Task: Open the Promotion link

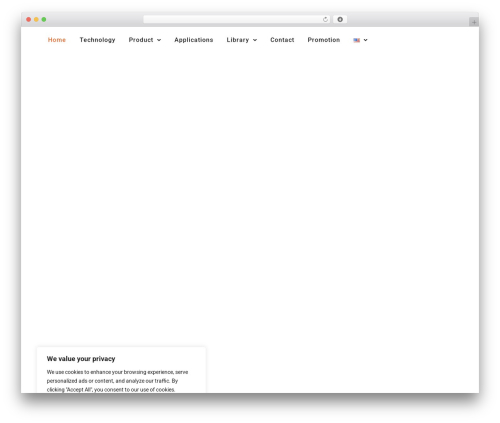Action: 324,40
